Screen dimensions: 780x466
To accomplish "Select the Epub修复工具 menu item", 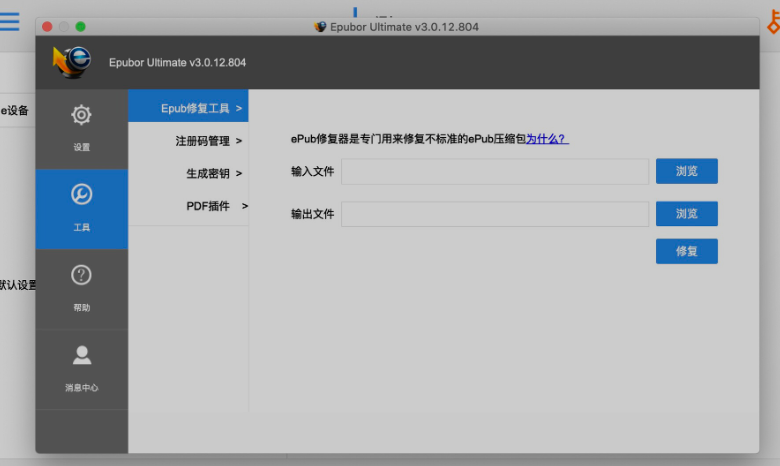I will coord(189,108).
